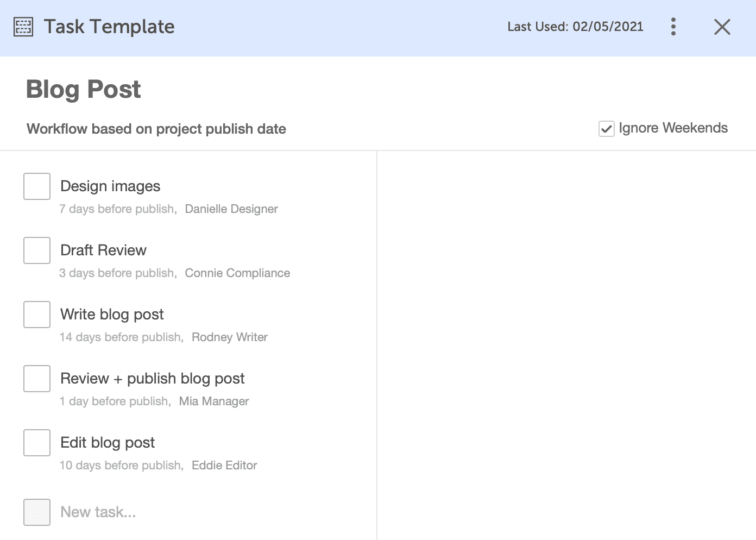Click the Task Template icon in the header
The image size is (756, 540).
(x=23, y=26)
